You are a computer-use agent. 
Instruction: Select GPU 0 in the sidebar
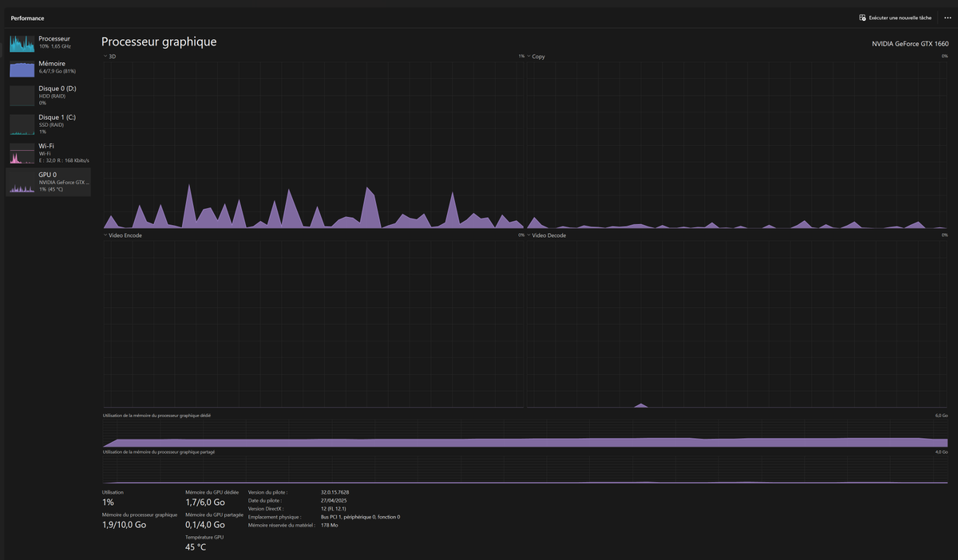(48, 182)
